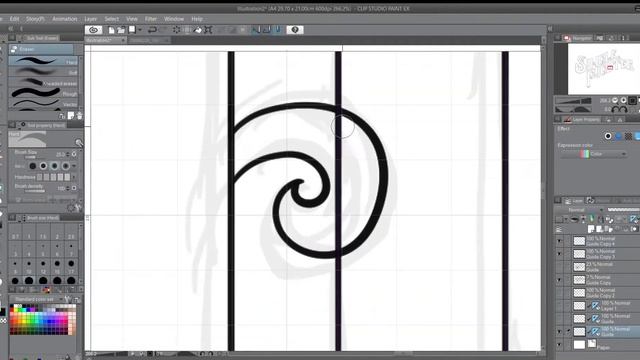Open the layer blending mode Normal dropdown
This screenshot has width=640, height=360.
pyautogui.click(x=580, y=210)
